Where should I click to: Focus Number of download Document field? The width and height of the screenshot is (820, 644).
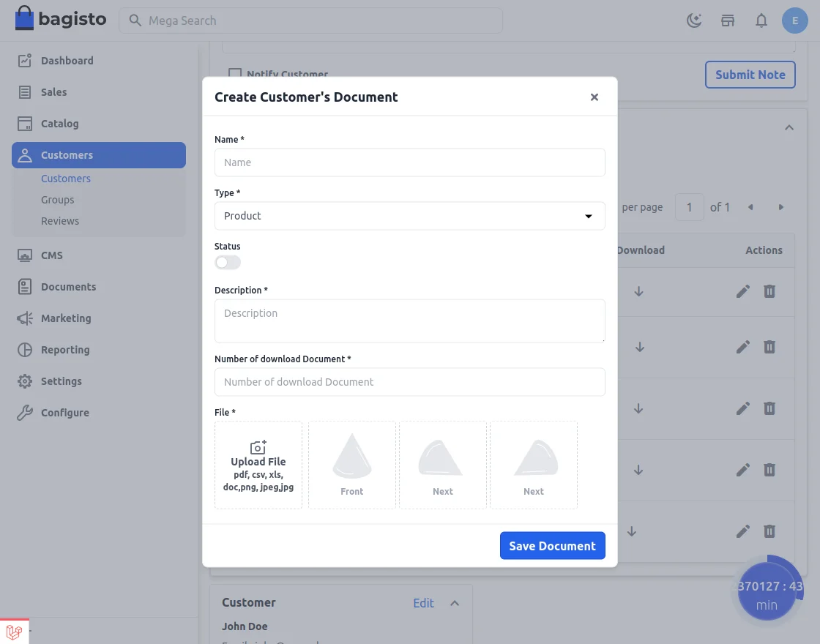point(409,382)
